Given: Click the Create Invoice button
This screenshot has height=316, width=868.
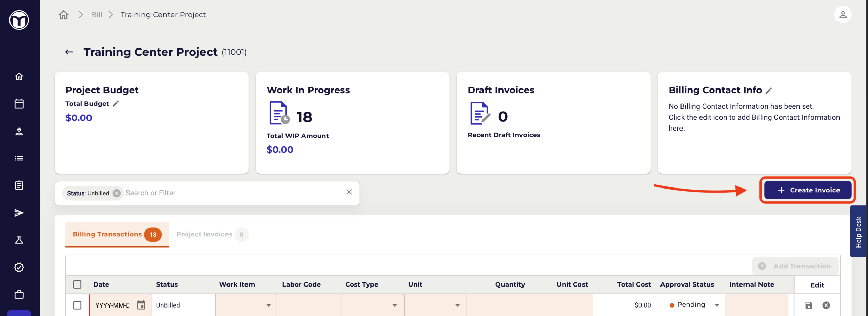Looking at the screenshot, I should 808,190.
